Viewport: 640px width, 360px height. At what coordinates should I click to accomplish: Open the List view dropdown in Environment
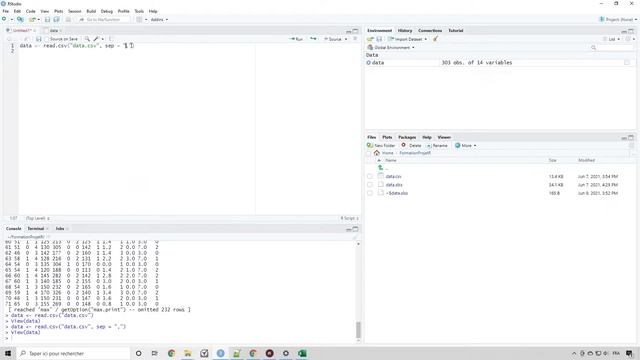coord(611,39)
